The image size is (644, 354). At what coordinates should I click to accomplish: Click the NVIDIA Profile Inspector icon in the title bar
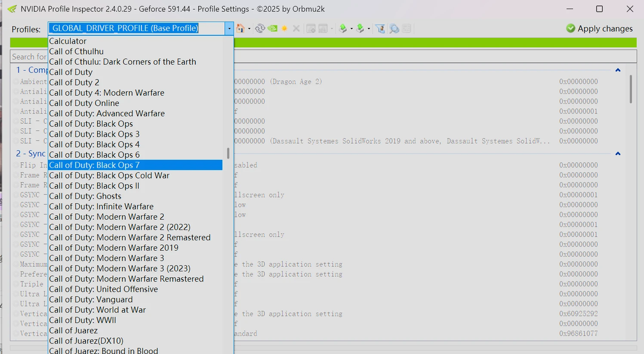pyautogui.click(x=12, y=9)
